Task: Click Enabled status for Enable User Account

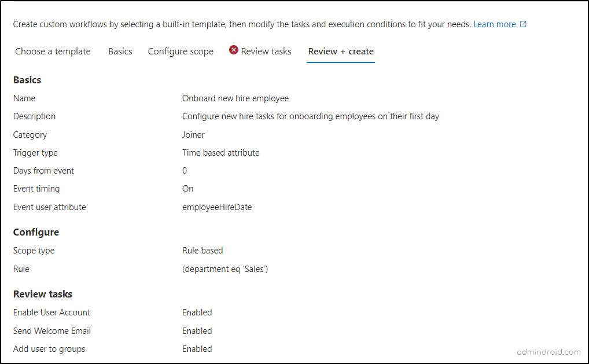Action: (x=197, y=312)
